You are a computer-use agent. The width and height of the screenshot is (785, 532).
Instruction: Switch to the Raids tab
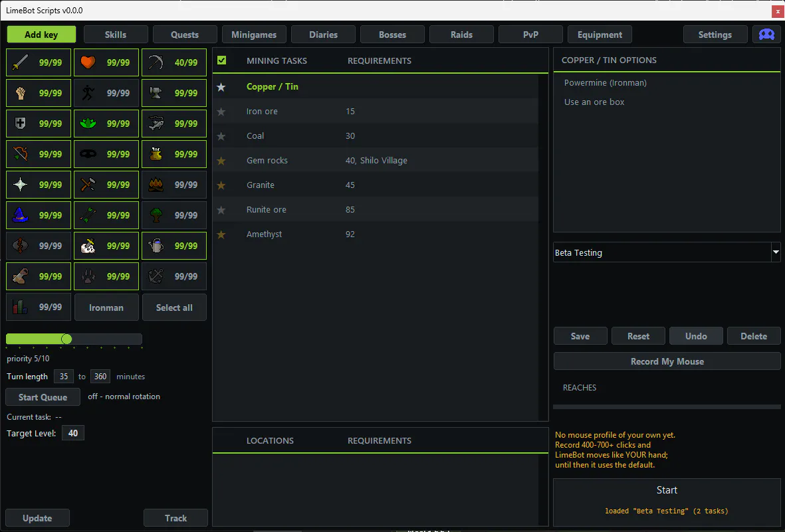tap(461, 35)
